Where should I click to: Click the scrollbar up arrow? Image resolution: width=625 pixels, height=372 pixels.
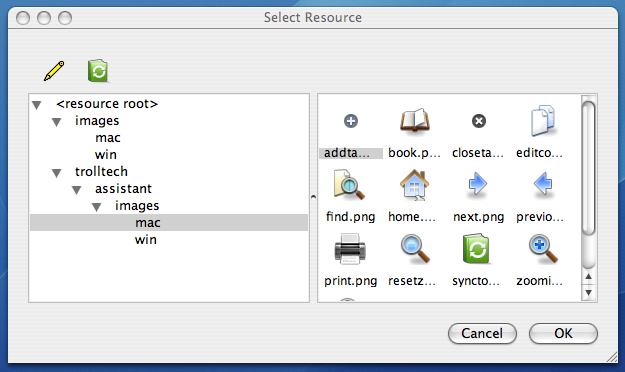click(x=588, y=276)
